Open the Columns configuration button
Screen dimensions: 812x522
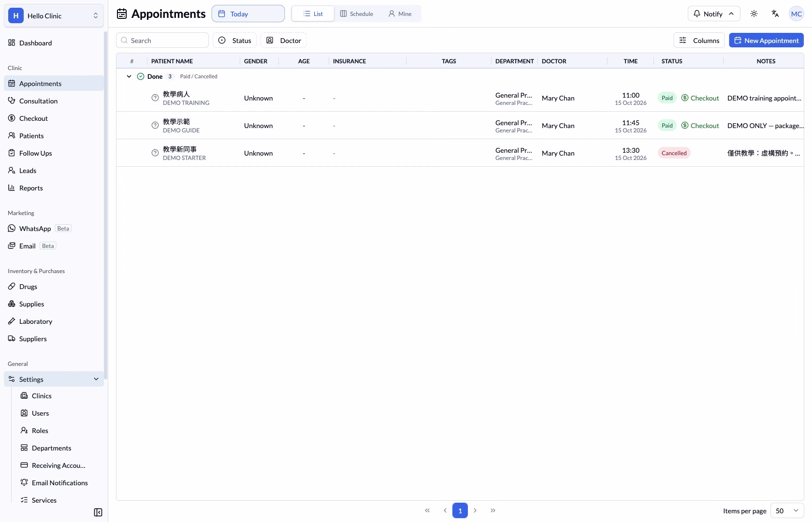[x=699, y=41]
